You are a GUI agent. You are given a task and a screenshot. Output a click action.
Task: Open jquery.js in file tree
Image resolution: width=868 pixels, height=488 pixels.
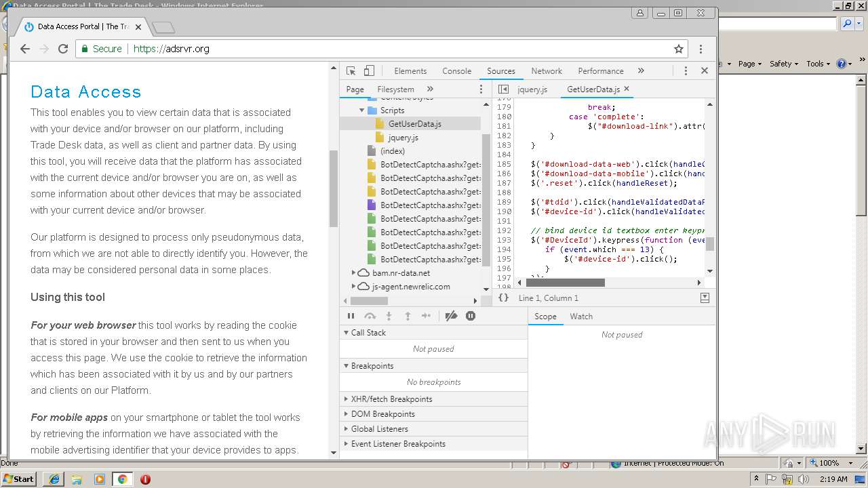[x=403, y=137]
